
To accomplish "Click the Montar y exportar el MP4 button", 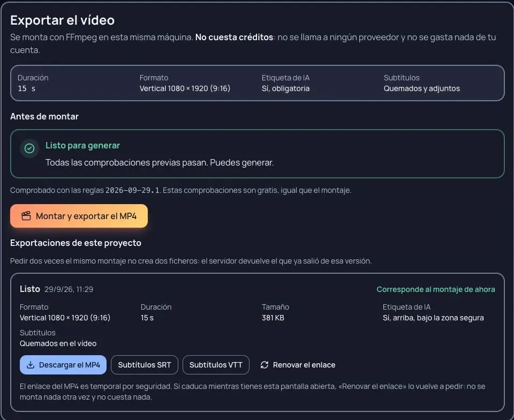I will (x=79, y=216).
